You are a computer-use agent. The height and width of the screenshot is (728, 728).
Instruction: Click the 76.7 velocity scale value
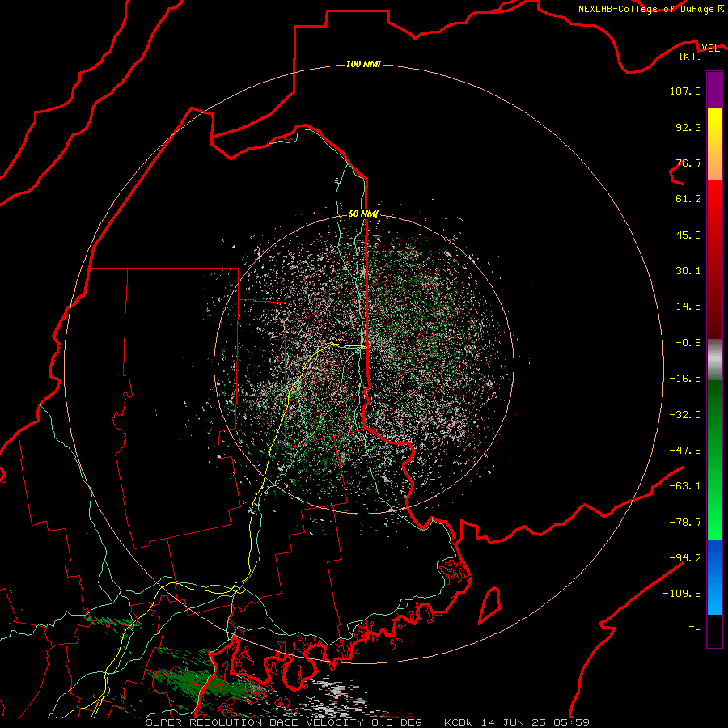tap(688, 163)
